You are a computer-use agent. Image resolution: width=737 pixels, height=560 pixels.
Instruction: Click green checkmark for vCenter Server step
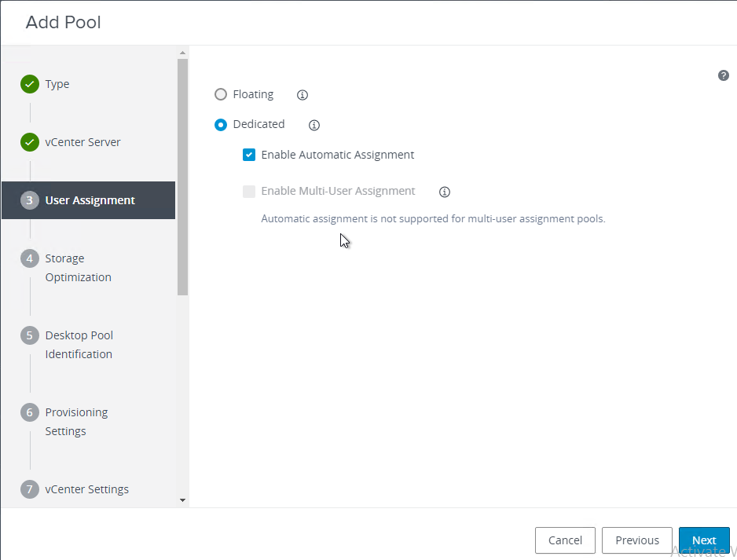point(30,142)
